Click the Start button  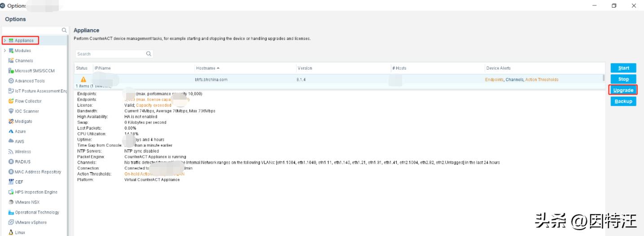coord(623,68)
